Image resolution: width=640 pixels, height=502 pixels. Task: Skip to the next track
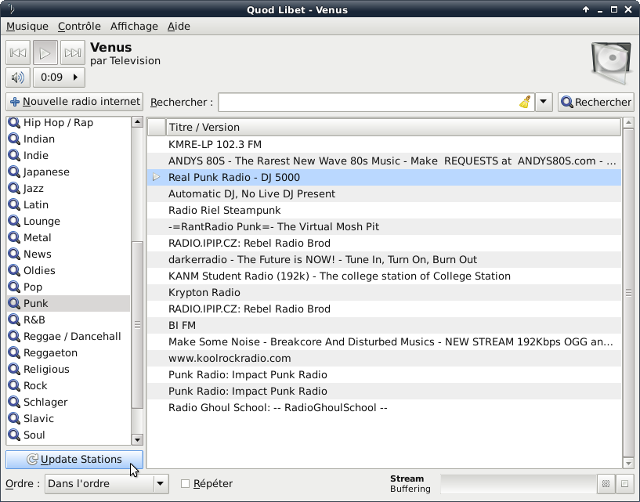72,53
